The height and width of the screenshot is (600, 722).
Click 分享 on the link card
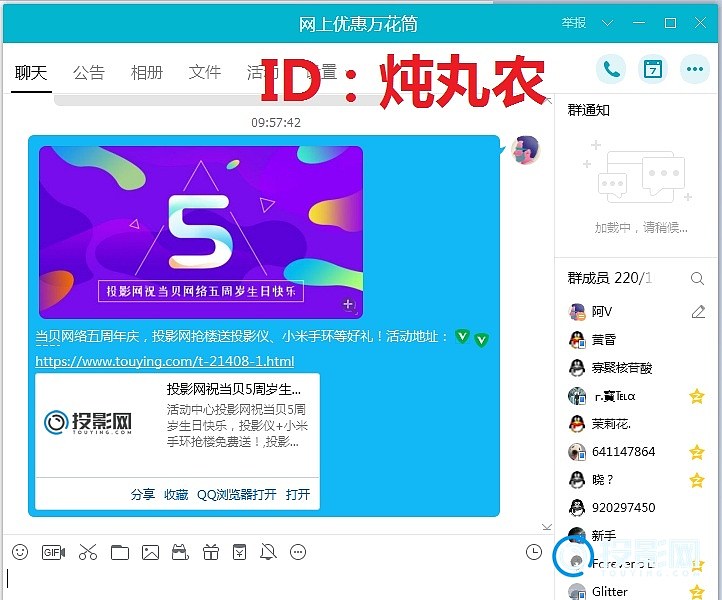pyautogui.click(x=143, y=495)
